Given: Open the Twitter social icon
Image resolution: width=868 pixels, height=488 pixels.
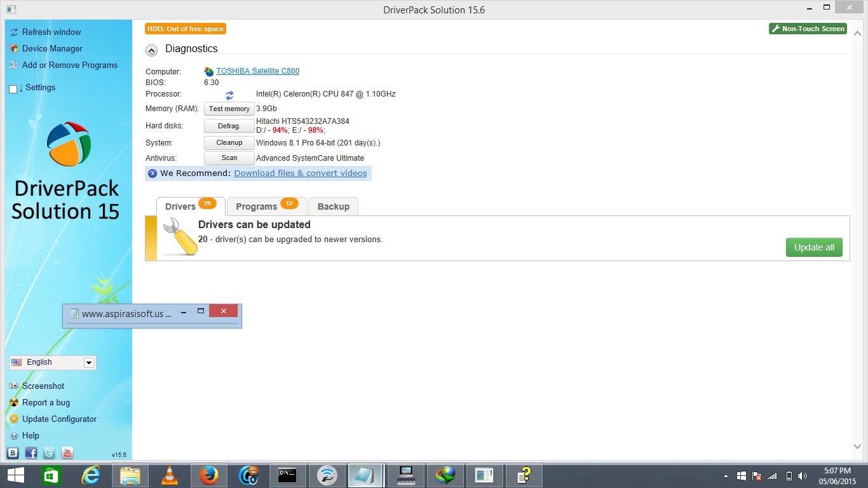Looking at the screenshot, I should tap(49, 452).
